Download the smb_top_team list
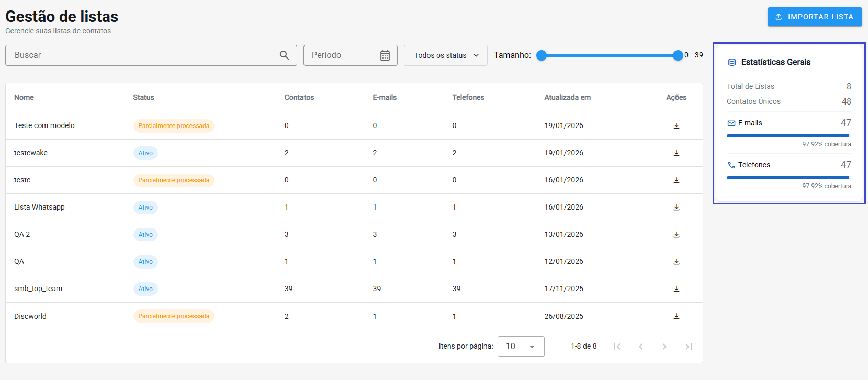This screenshot has width=868, height=380. pyautogui.click(x=676, y=289)
